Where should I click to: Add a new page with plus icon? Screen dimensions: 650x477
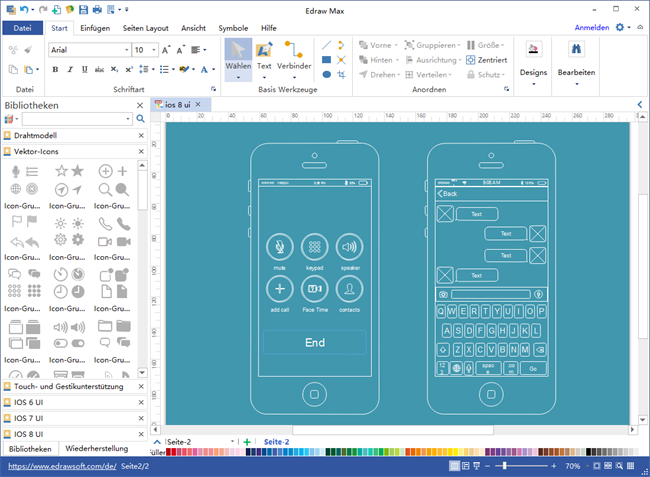coord(247,441)
